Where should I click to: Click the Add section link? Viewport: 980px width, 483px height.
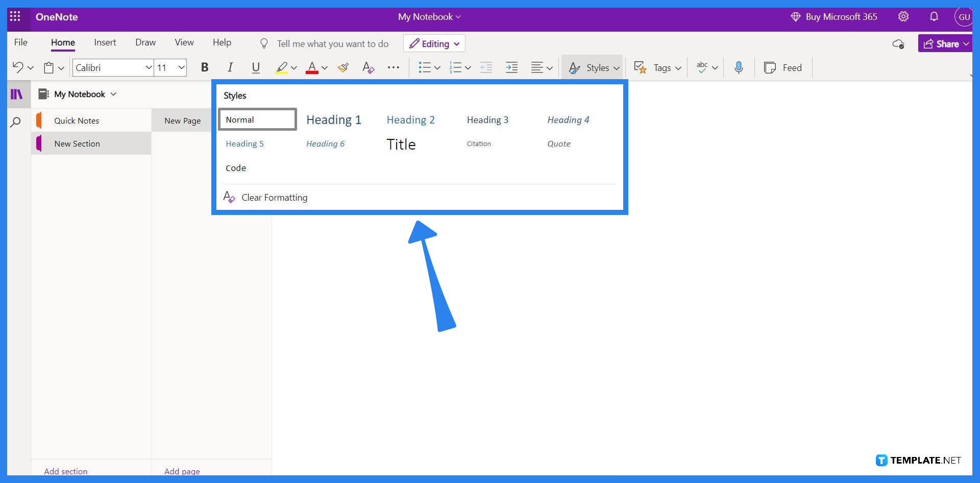click(65, 471)
